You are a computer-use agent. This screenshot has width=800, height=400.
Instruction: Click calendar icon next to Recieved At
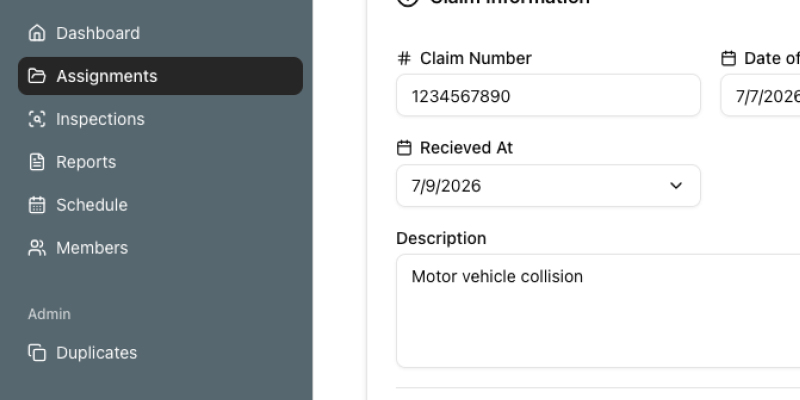coord(404,148)
